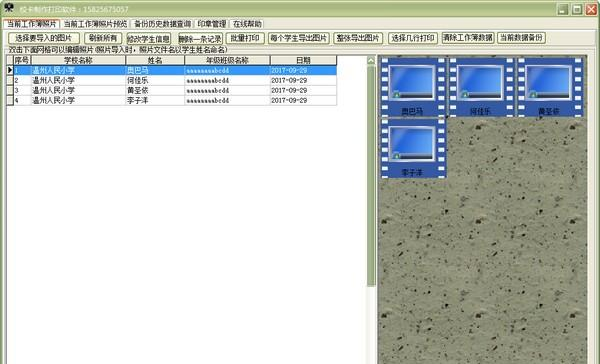Minimize the application window

562,9
